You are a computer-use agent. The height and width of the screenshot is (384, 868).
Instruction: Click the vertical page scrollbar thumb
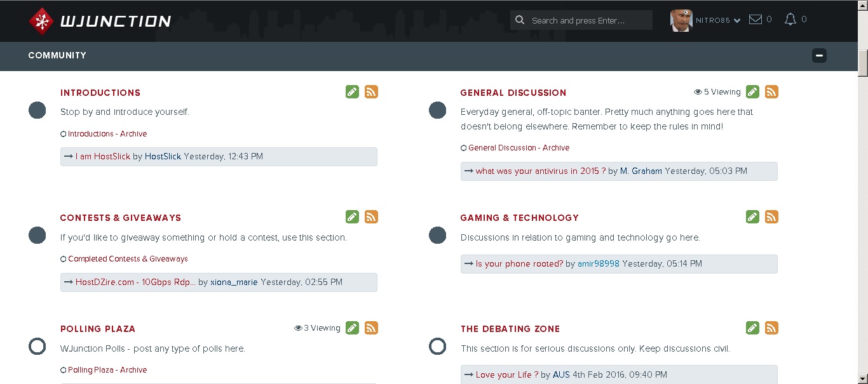[x=862, y=61]
